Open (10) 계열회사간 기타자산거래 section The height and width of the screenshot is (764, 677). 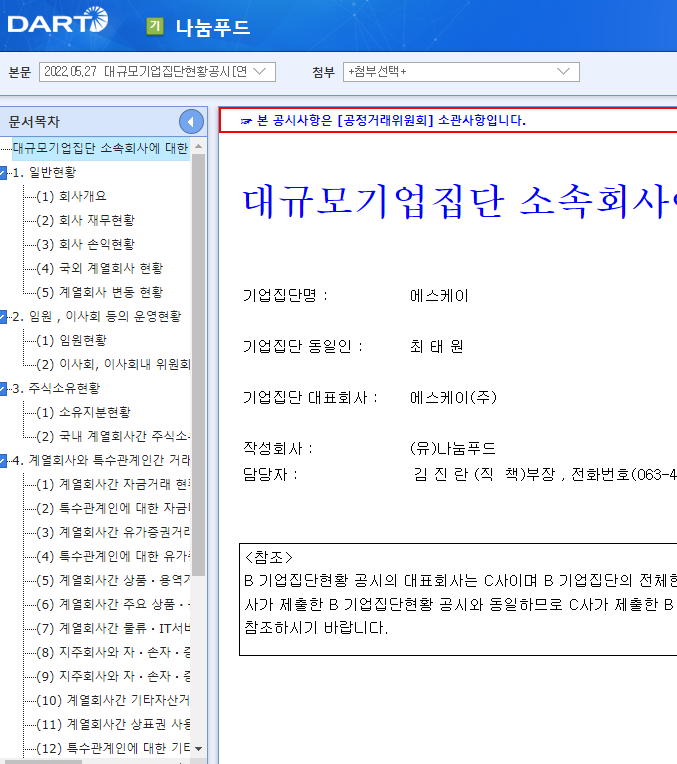tap(113, 700)
